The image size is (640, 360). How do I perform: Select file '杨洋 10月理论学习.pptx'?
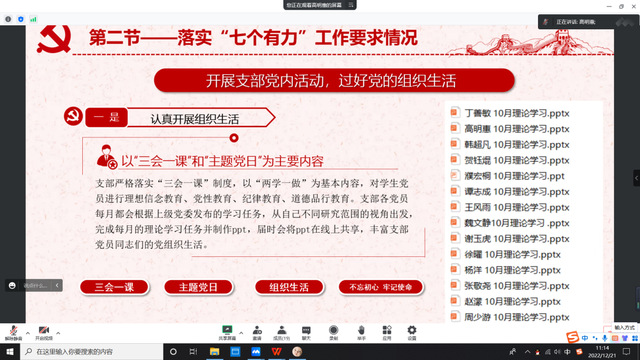505,270
